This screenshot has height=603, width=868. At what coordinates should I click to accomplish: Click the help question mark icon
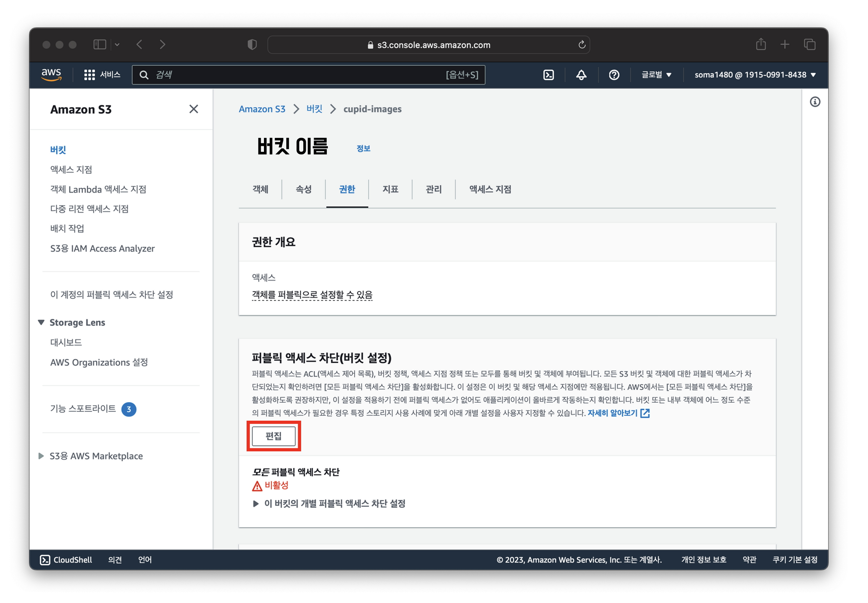coord(614,75)
